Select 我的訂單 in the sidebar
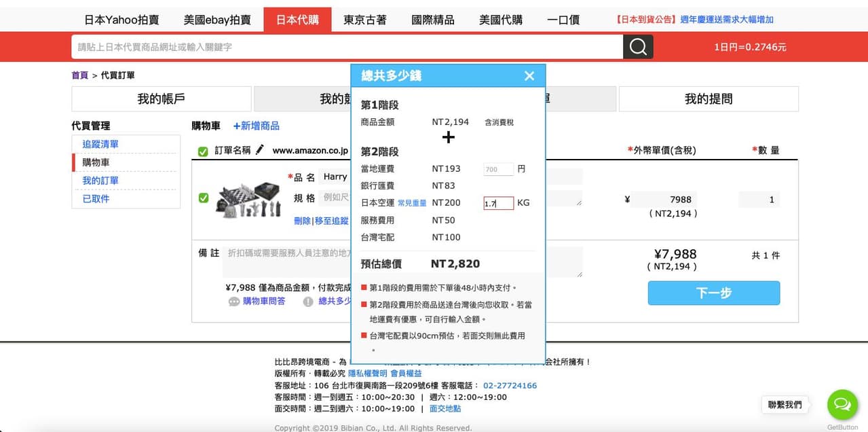The width and height of the screenshot is (868, 432). (x=100, y=181)
